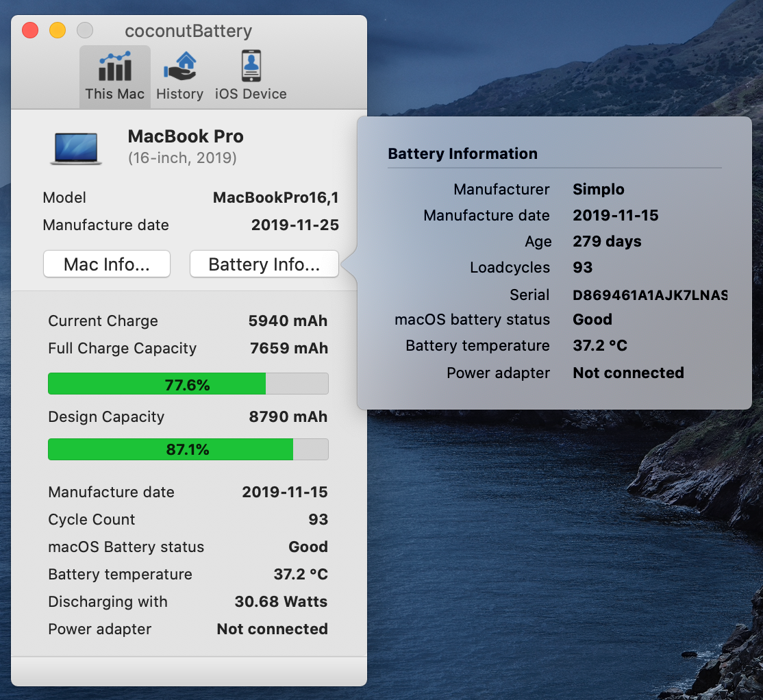Open the This Mac tab
Image resolution: width=763 pixels, height=700 pixels.
115,77
